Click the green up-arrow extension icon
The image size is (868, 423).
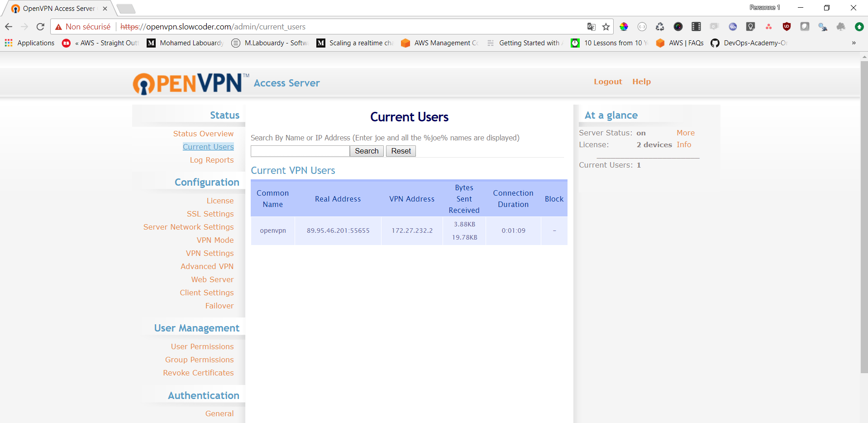pyautogui.click(x=859, y=27)
